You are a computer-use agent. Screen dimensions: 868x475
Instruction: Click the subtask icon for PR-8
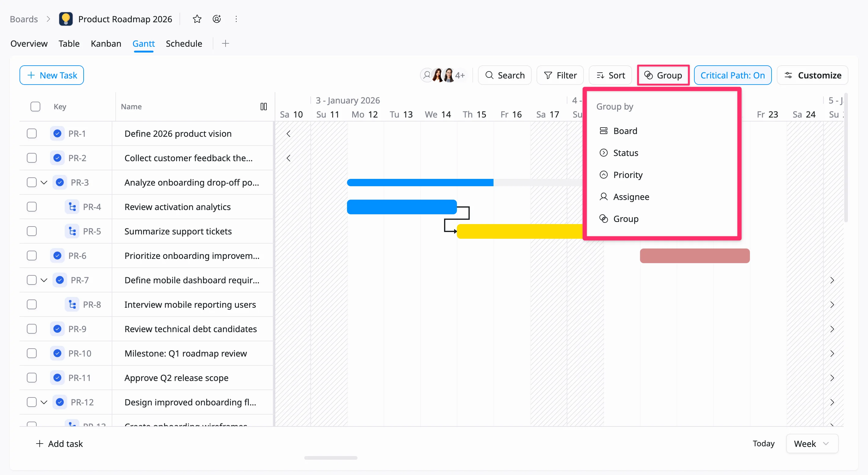coord(72,304)
